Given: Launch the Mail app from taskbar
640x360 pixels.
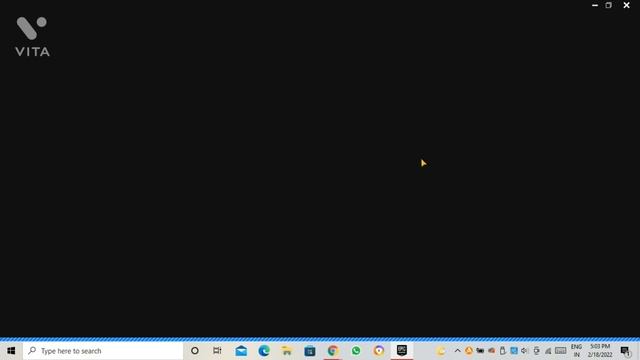Looking at the screenshot, I should [241, 351].
